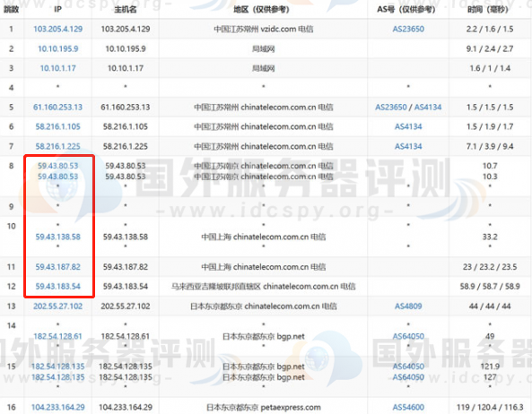The width and height of the screenshot is (532, 414).
Task: Click the time value '58.9 / 58.7 / 58.9'
Action: click(490, 287)
